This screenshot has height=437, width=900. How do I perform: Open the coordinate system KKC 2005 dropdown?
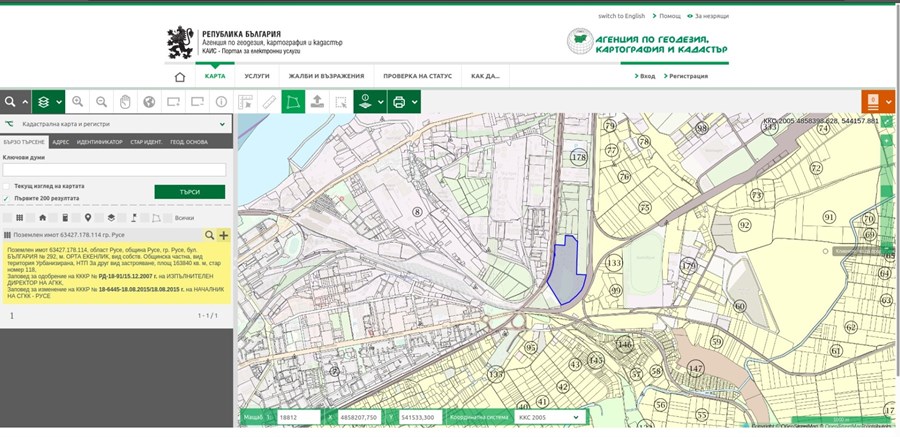[547, 417]
